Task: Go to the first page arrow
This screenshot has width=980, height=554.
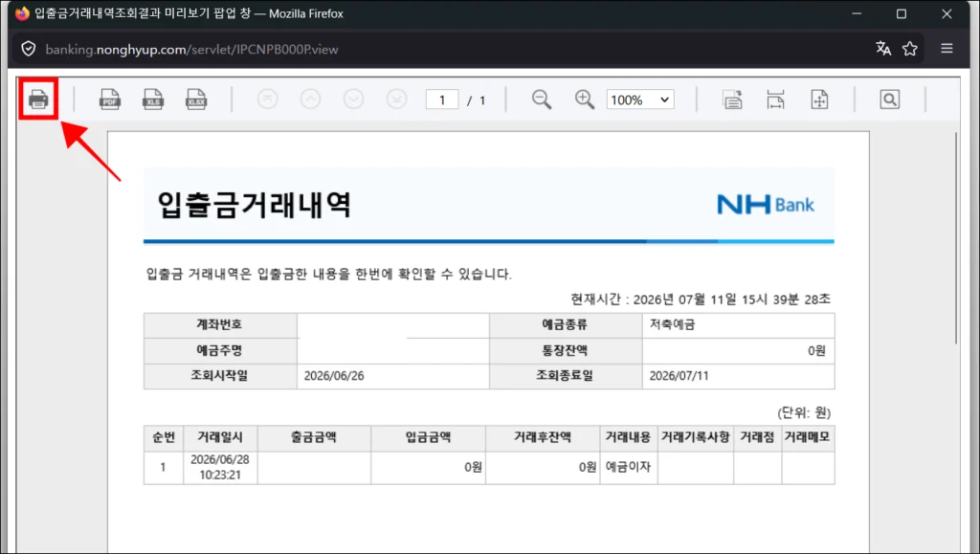Action: coord(268,100)
